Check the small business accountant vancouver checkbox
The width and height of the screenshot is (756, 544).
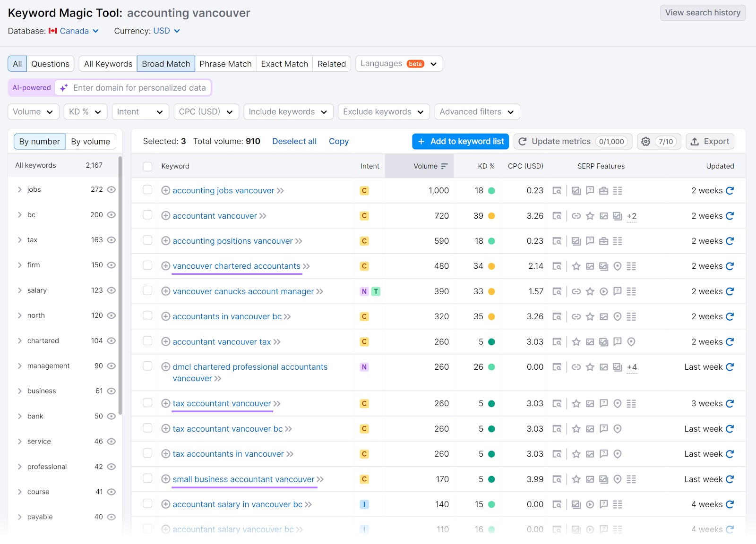coord(147,479)
